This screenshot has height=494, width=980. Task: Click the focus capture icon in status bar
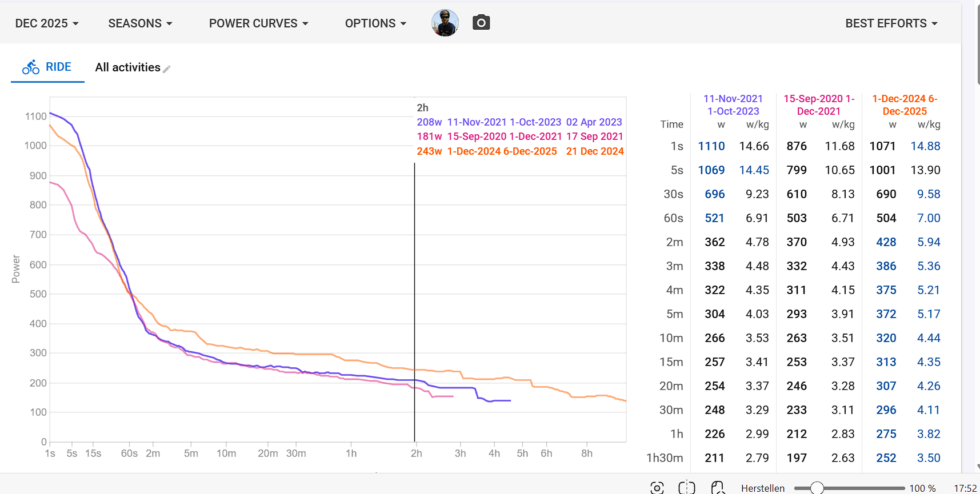pos(657,488)
